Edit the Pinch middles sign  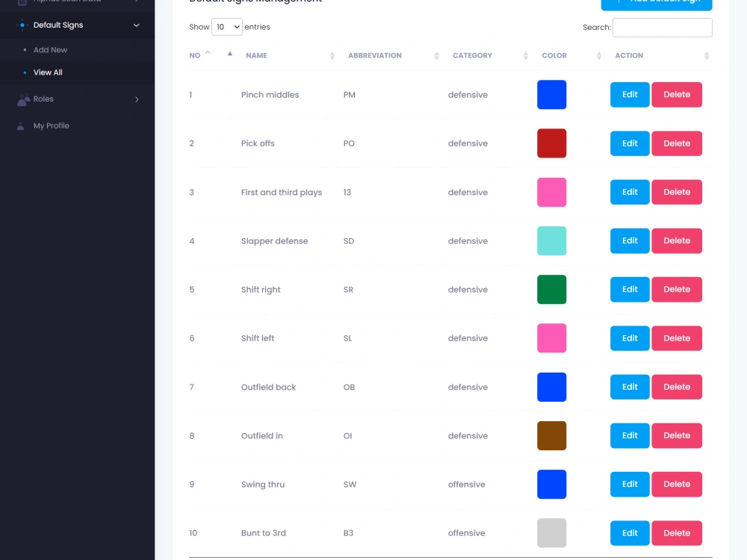point(630,94)
